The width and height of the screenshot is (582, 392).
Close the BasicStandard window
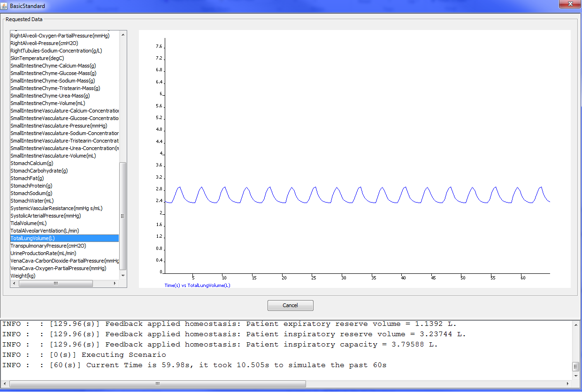(x=568, y=4)
